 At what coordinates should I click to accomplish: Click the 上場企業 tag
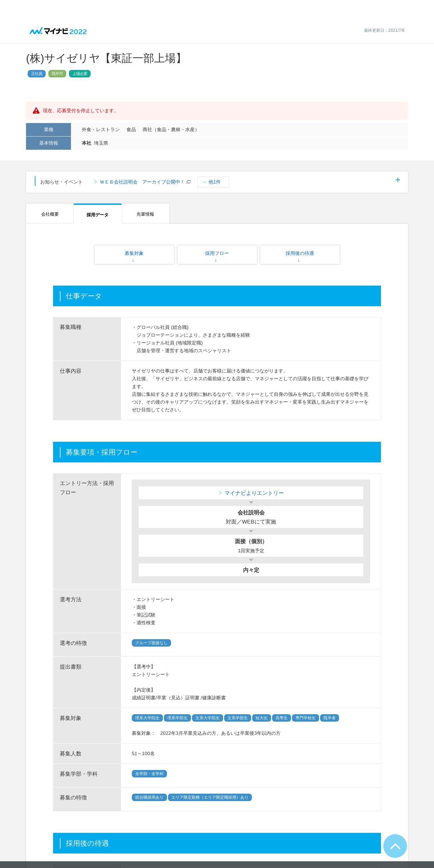pyautogui.click(x=80, y=74)
